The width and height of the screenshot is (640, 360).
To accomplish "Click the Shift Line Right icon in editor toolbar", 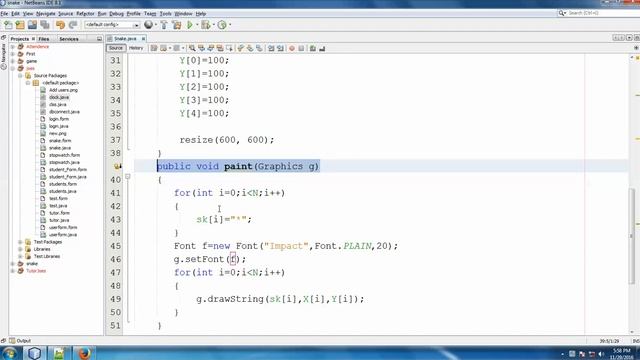I will 280,48.
